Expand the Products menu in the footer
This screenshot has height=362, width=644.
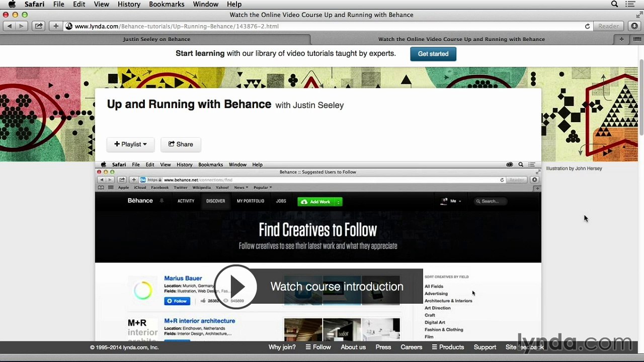tap(448, 347)
